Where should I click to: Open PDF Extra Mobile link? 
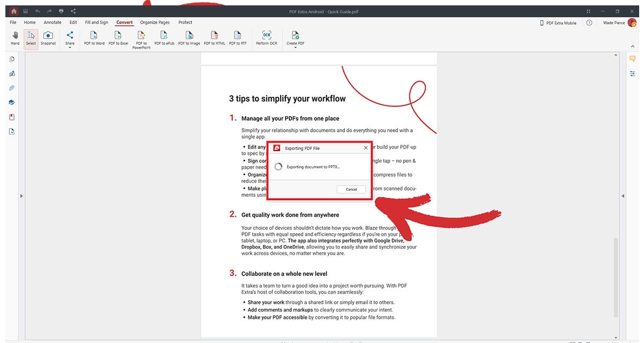pos(558,23)
